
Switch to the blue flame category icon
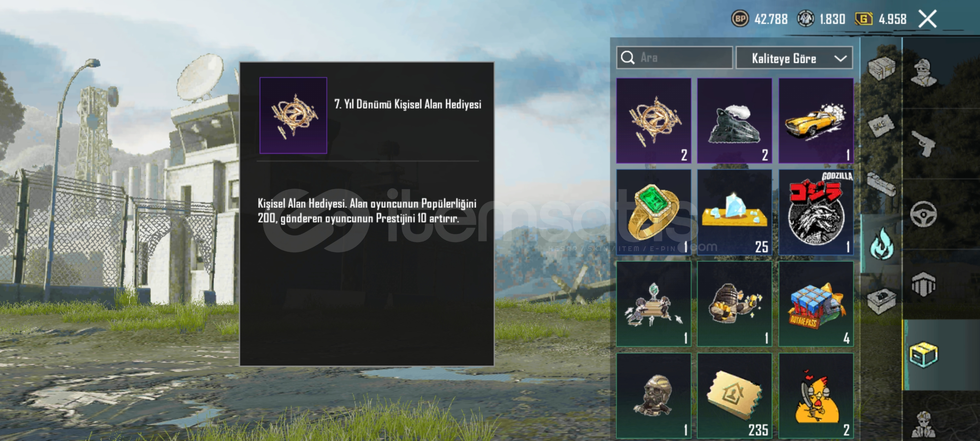(882, 243)
